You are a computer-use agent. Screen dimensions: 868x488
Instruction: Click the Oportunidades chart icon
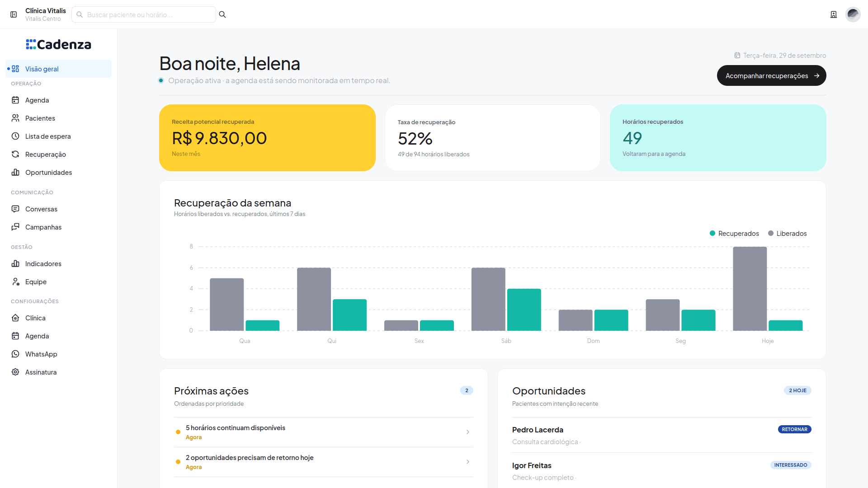15,172
